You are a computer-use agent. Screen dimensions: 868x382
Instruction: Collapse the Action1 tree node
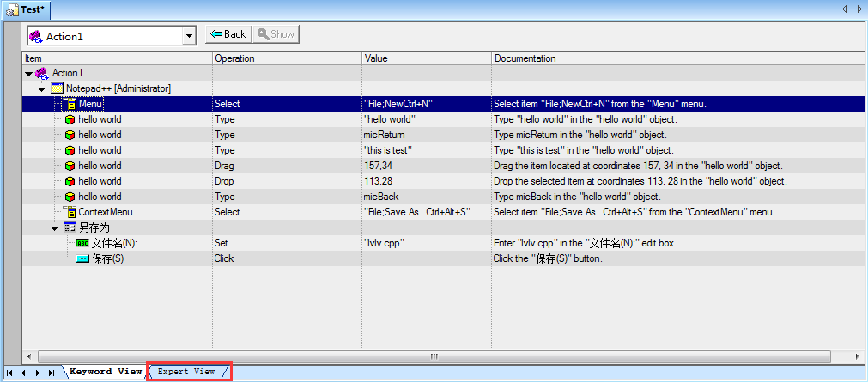point(29,73)
